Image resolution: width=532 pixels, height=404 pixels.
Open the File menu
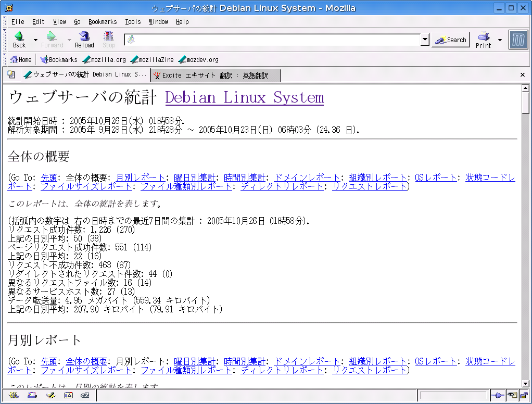point(18,22)
